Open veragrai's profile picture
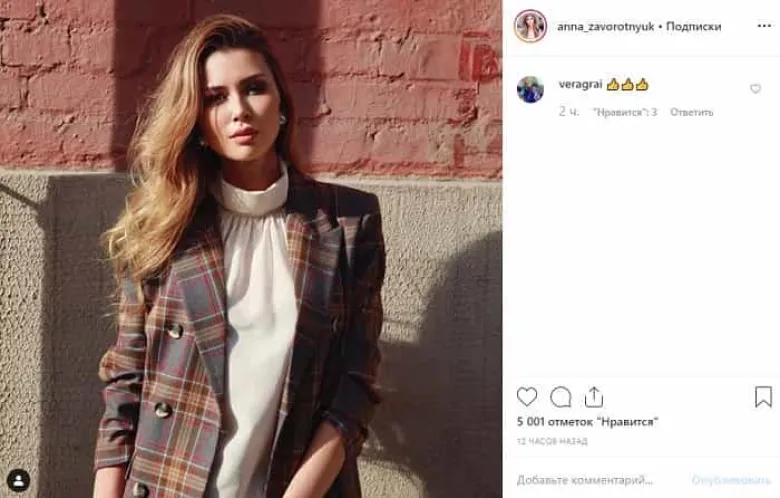The height and width of the screenshot is (498, 780). (x=530, y=90)
